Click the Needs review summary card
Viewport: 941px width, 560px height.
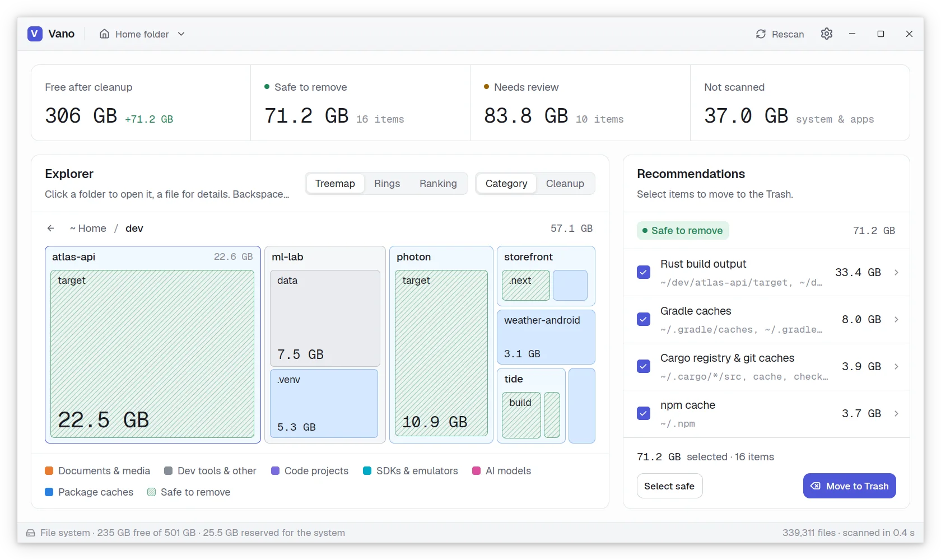[580, 103]
